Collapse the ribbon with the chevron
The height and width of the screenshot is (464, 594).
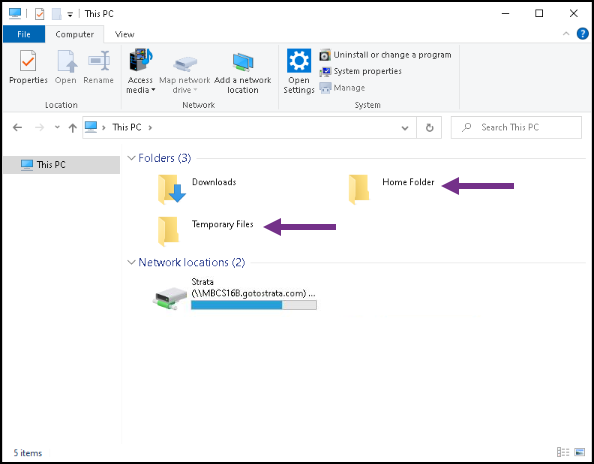pyautogui.click(x=566, y=34)
